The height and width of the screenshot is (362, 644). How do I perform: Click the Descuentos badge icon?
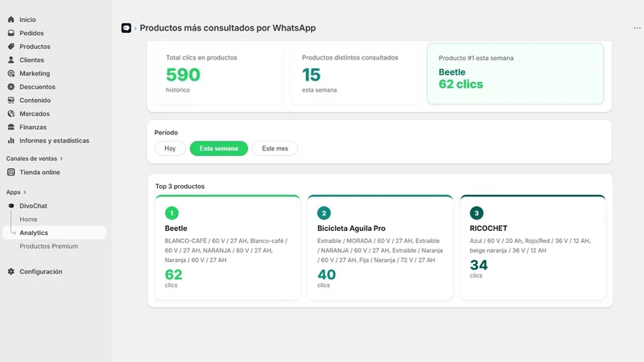click(x=11, y=87)
